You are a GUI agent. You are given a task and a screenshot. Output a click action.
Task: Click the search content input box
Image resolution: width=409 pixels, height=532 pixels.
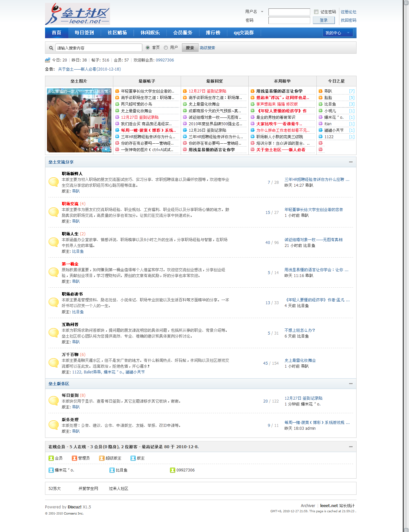(99, 48)
